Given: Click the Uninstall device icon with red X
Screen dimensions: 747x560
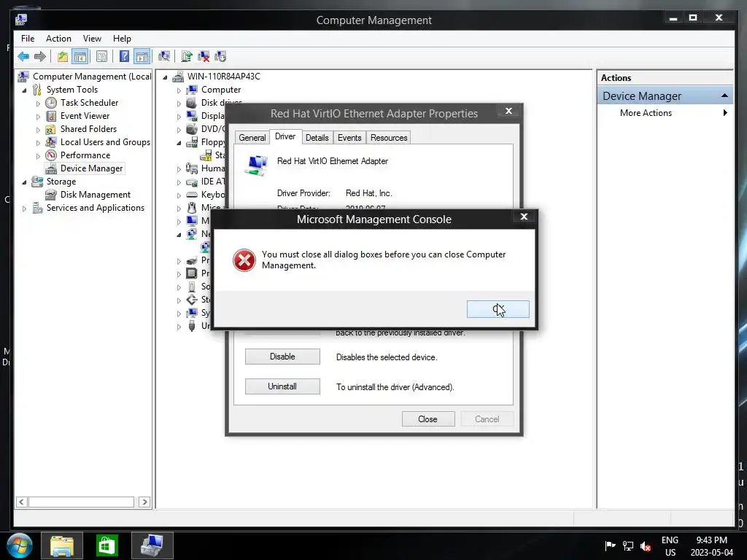Looking at the screenshot, I should pyautogui.click(x=204, y=57).
